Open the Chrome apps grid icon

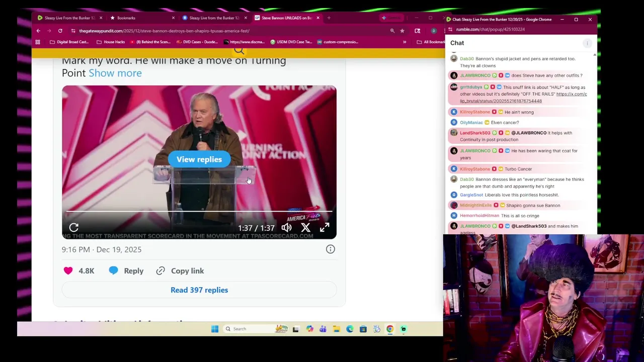tap(38, 42)
